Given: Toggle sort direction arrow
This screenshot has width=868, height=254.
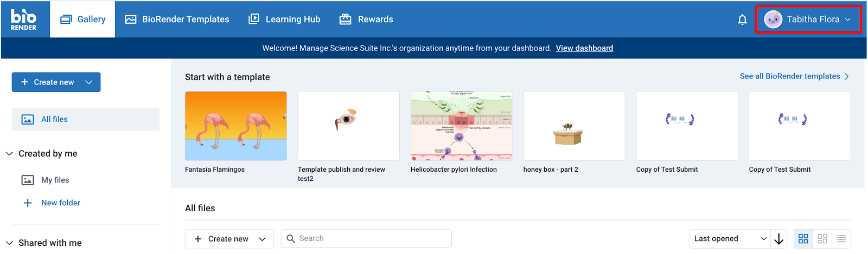Looking at the screenshot, I should 779,239.
